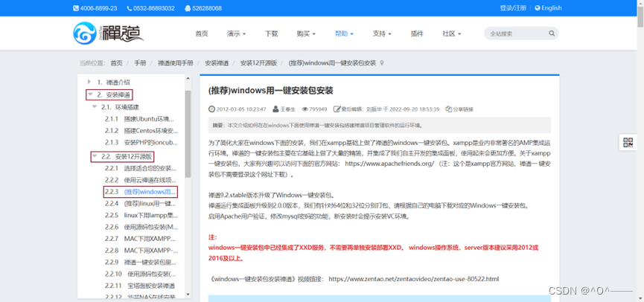Open the 购买 dropdown menu
The height and width of the screenshot is (302, 644).
(306, 33)
